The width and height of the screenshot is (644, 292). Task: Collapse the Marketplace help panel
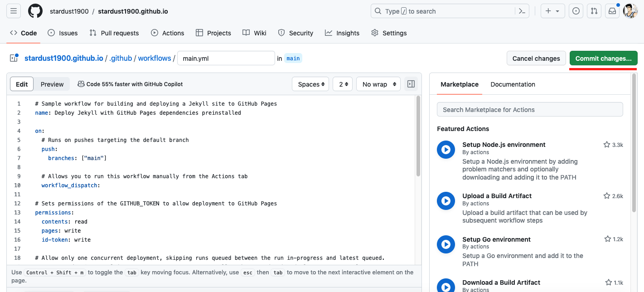point(411,84)
